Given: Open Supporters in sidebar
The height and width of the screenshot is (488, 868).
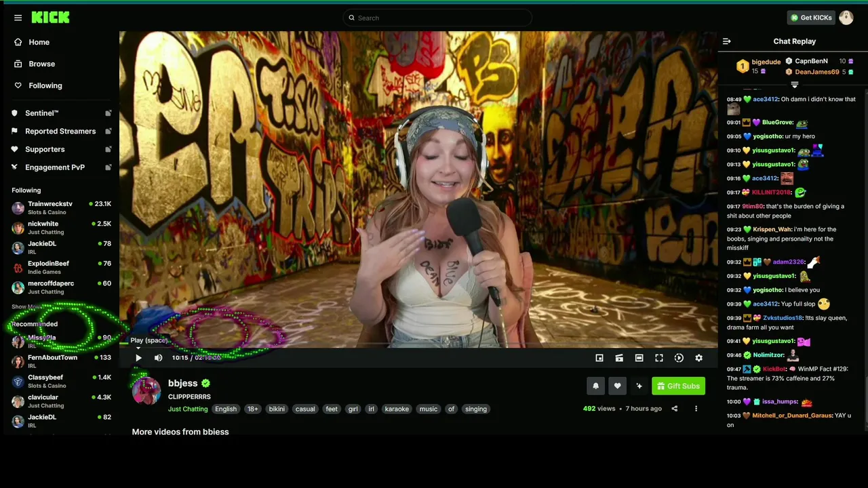Looking at the screenshot, I should [45, 149].
